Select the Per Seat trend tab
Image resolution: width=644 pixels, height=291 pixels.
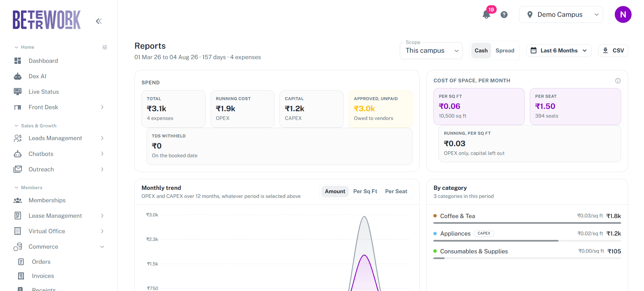coord(396,191)
